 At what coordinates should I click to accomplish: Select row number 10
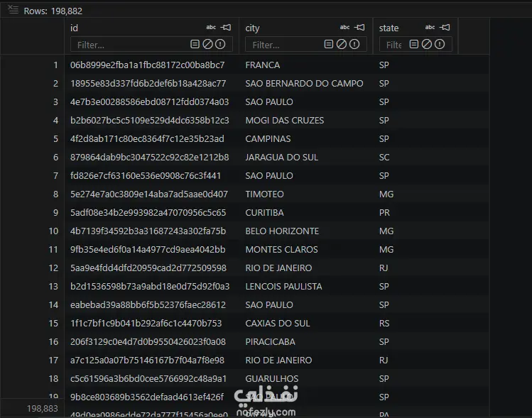pos(53,231)
